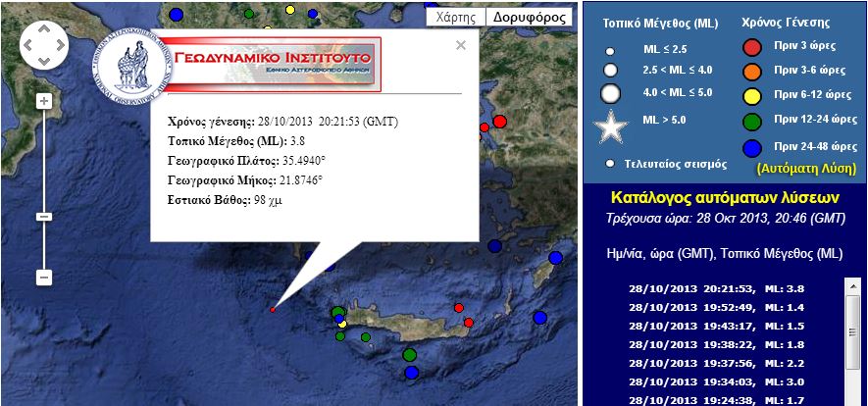
Task: Zoom out using the minus button
Action: point(43,278)
